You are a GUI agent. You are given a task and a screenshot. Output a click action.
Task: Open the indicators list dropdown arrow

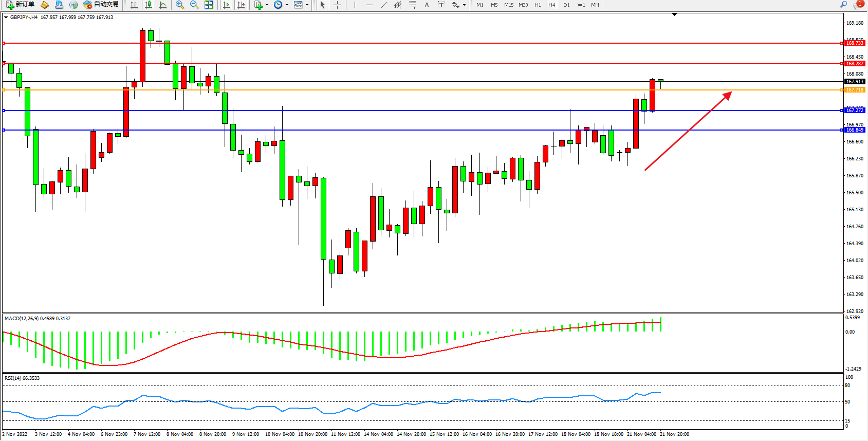point(267,5)
